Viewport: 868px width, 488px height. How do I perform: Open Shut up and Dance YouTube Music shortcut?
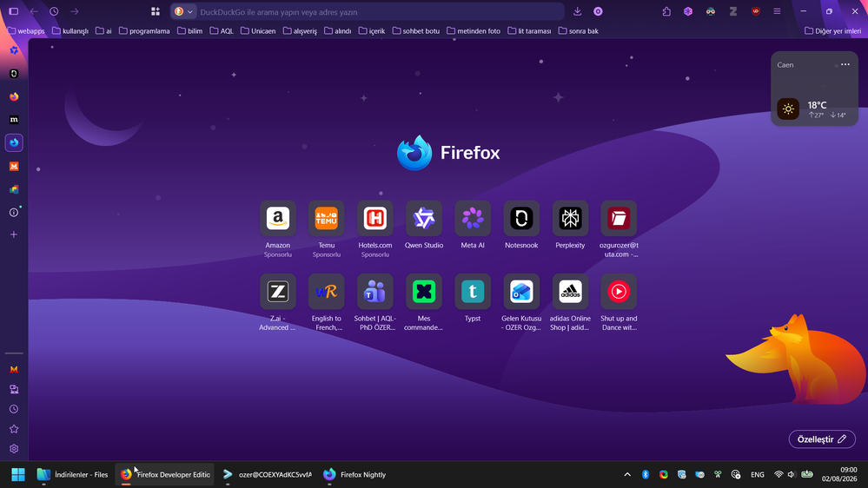[x=619, y=292]
